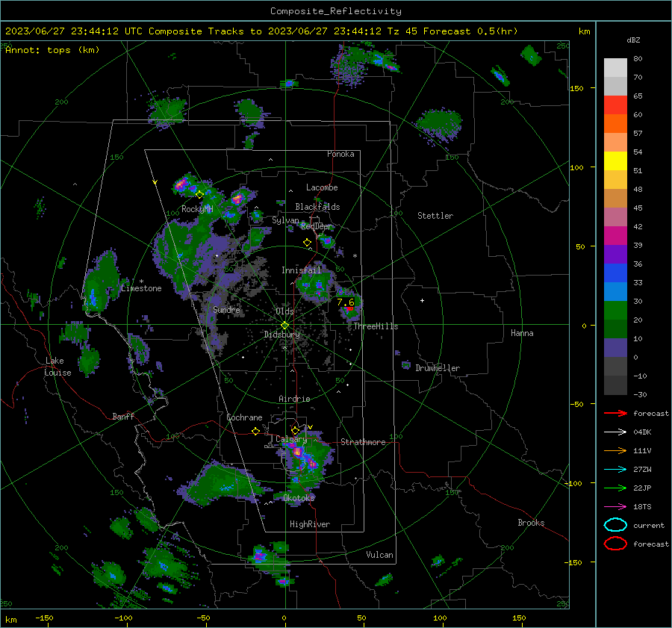Click the cyan 27ZW arrow legend icon
The width and height of the screenshot is (672, 628).
[615, 470]
